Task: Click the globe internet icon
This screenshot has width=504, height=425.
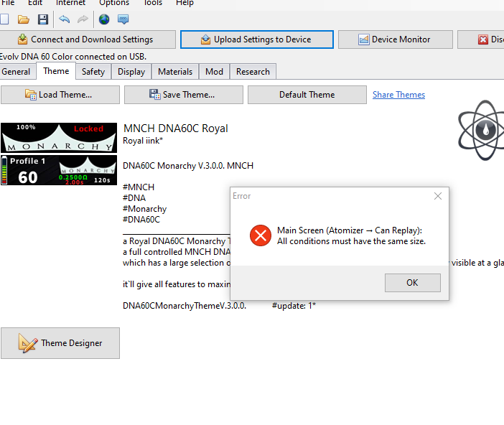Action: 104,19
